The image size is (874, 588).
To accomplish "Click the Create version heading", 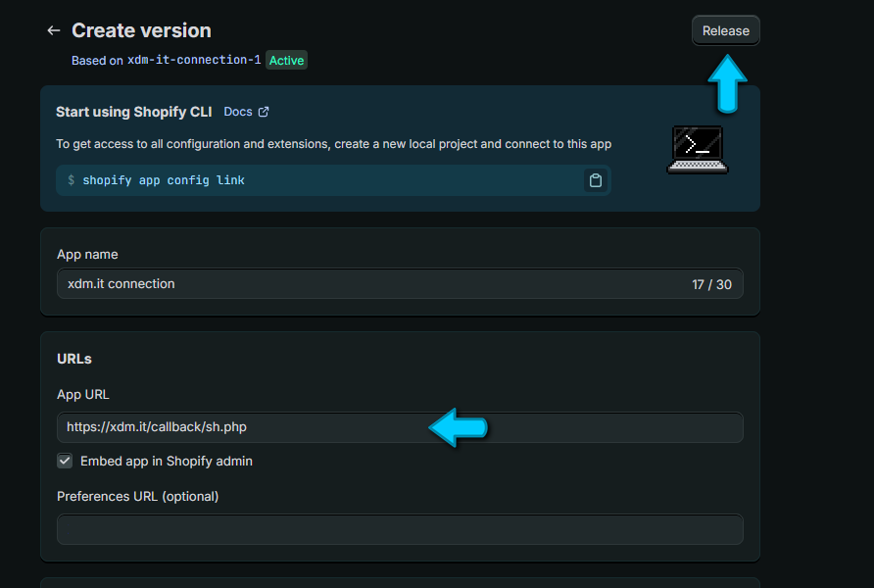I will coord(141,30).
